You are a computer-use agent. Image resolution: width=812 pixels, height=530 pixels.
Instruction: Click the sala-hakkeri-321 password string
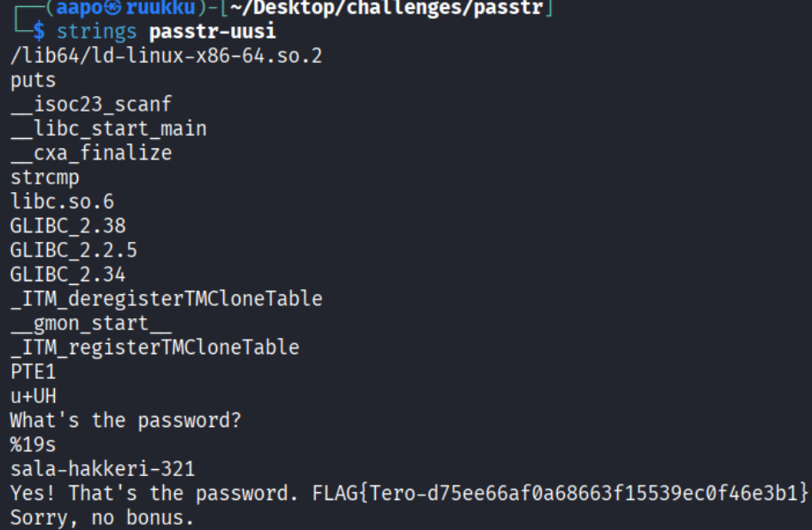click(102, 469)
